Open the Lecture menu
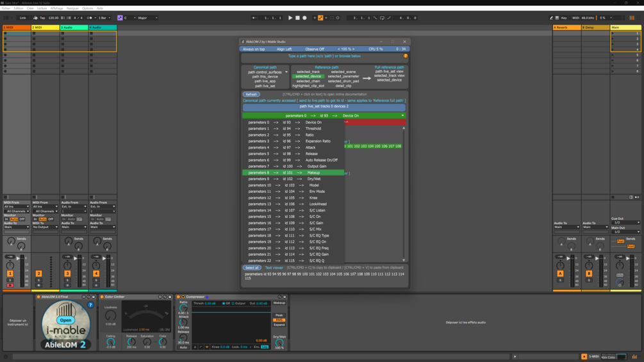The height and width of the screenshot is (362, 644). click(x=42, y=8)
